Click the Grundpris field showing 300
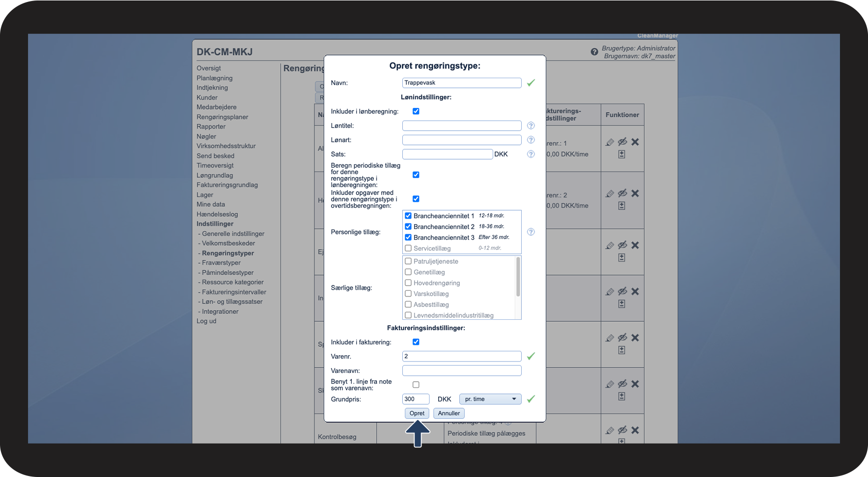Screen dimensions: 868x477 416,399
